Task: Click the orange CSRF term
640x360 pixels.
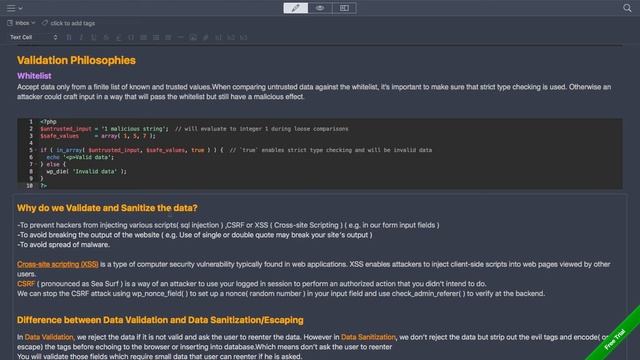Action: click(26, 284)
